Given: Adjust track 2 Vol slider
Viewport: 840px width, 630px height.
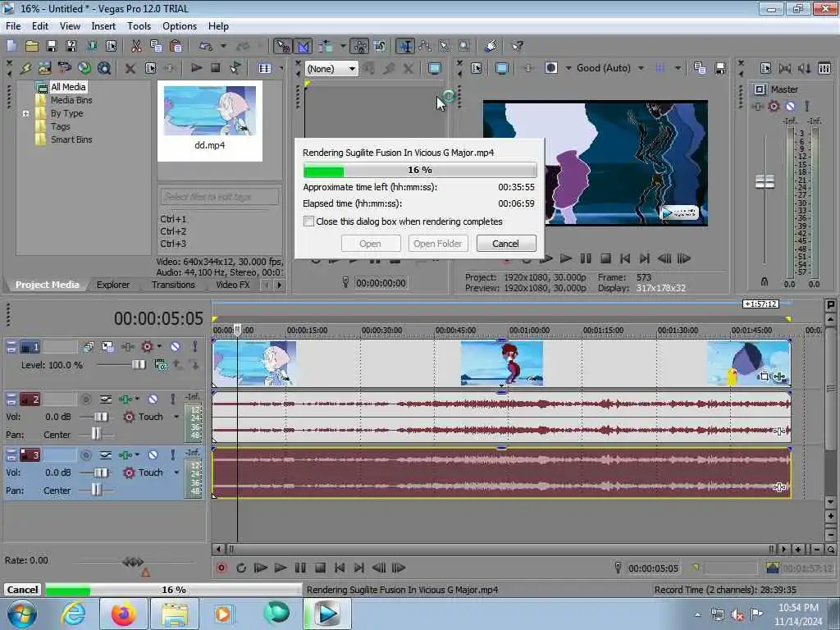Looking at the screenshot, I should click(x=101, y=417).
